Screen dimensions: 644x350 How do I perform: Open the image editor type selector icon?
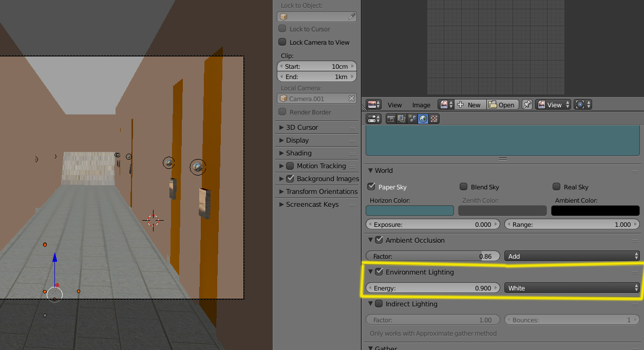tap(373, 105)
